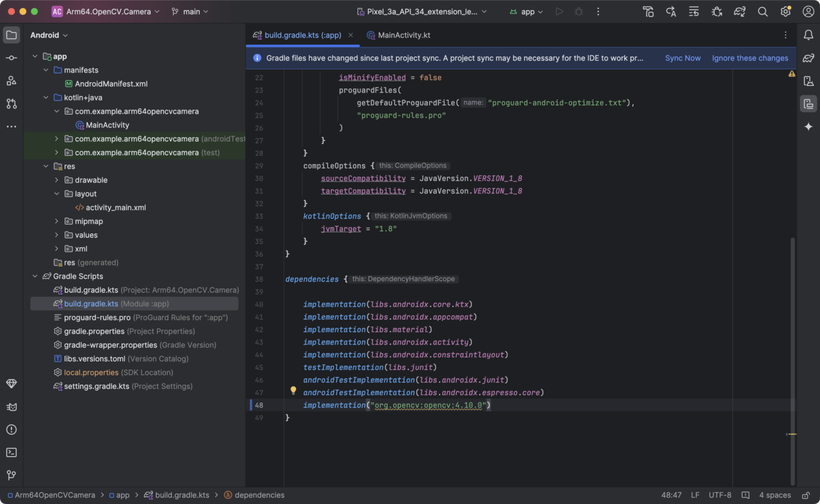The width and height of the screenshot is (820, 504).
Task: Open the Android project view dropdown
Action: coord(49,35)
